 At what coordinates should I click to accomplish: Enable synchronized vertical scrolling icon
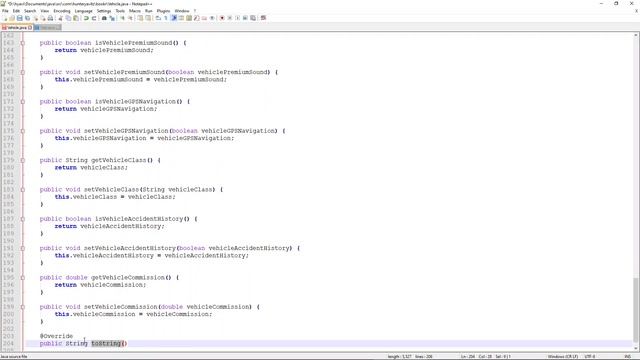(x=140, y=18)
